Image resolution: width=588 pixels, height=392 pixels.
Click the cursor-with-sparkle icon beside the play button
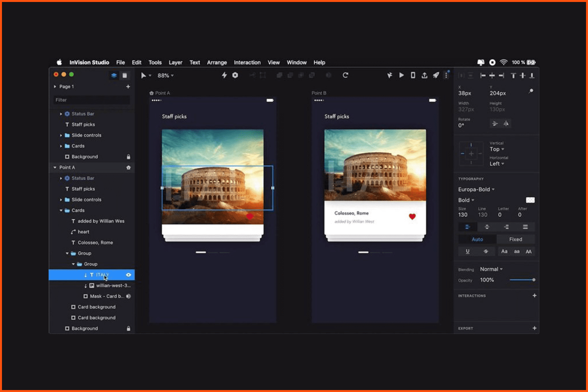(x=390, y=75)
